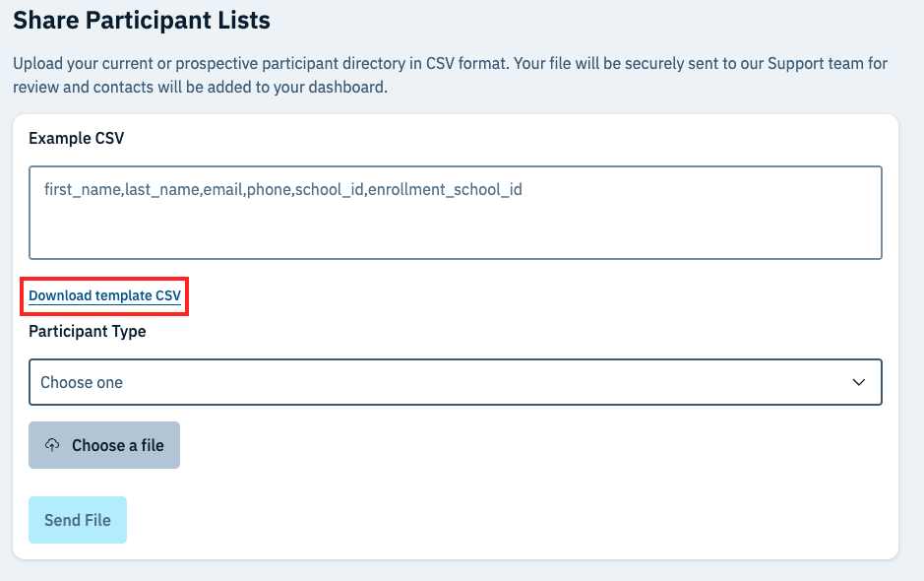Click the 'dashboard' word in description
924x581 pixels.
(351, 88)
